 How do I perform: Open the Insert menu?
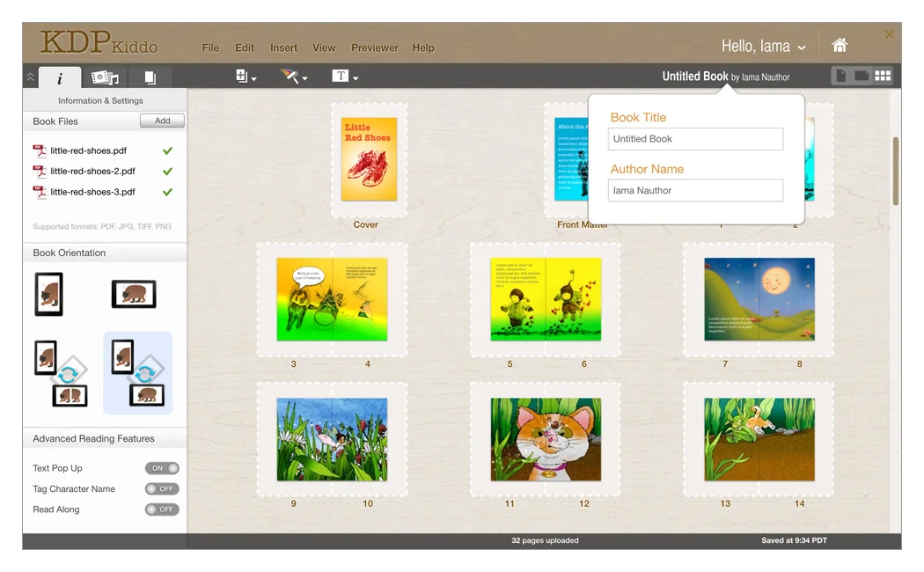point(283,48)
